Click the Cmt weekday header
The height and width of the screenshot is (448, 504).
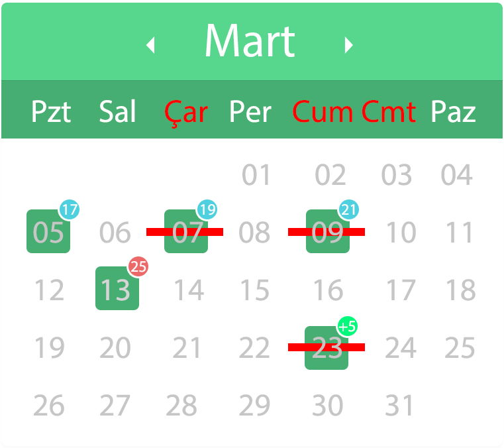click(x=389, y=112)
